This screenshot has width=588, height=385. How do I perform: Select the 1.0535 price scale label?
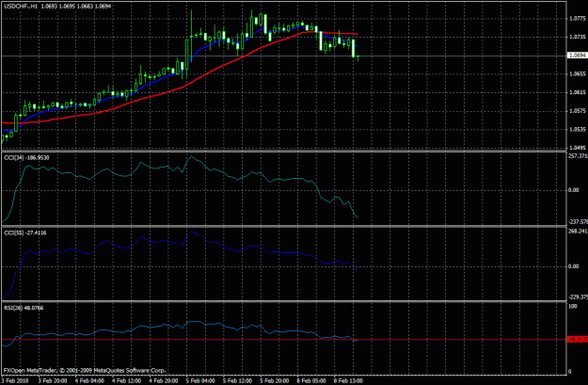tap(578, 130)
